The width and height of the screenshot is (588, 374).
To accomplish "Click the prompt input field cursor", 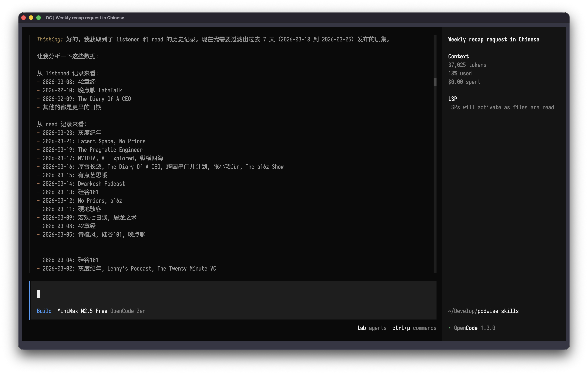I will pyautogui.click(x=38, y=294).
